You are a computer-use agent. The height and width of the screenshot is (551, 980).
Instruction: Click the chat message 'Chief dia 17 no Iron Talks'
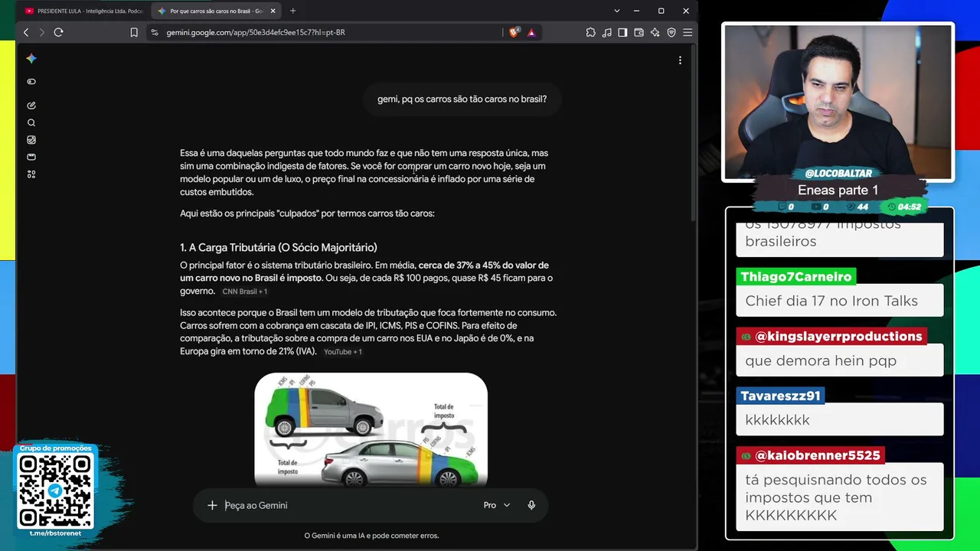click(x=831, y=301)
